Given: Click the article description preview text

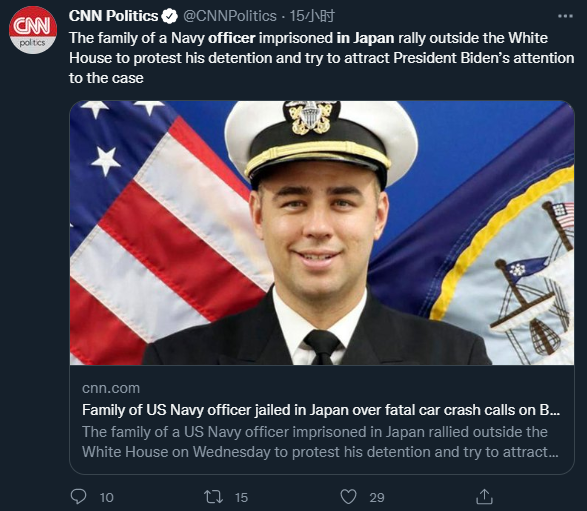Looking at the screenshot, I should click(320, 442).
